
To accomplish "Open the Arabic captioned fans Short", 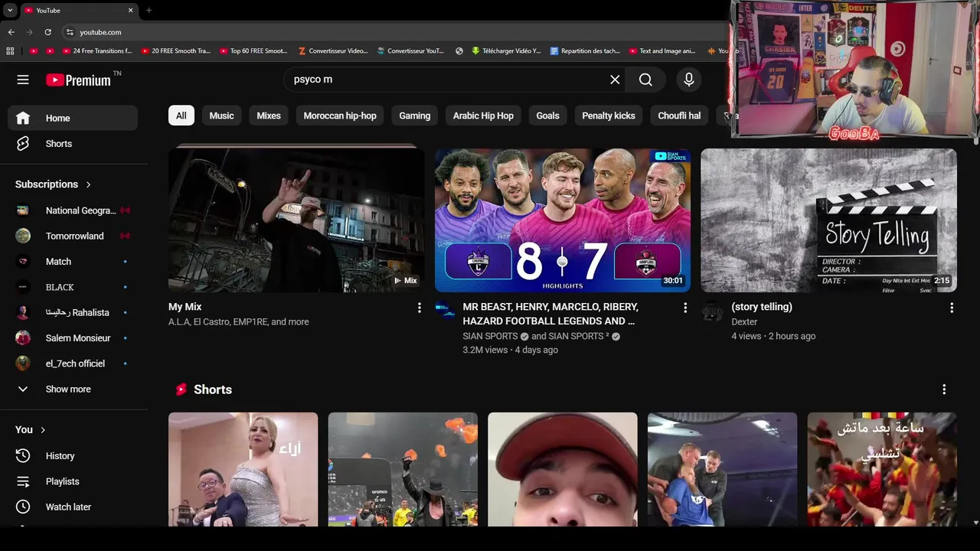I will (x=882, y=469).
